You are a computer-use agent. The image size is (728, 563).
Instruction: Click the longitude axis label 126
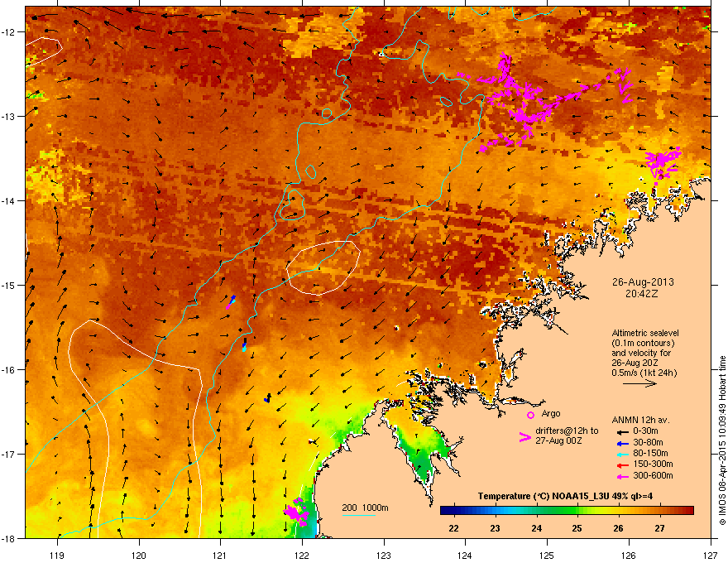629,555
